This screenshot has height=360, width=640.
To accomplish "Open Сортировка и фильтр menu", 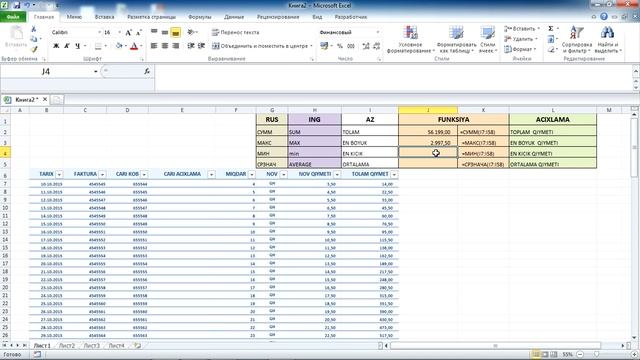I will [x=576, y=39].
